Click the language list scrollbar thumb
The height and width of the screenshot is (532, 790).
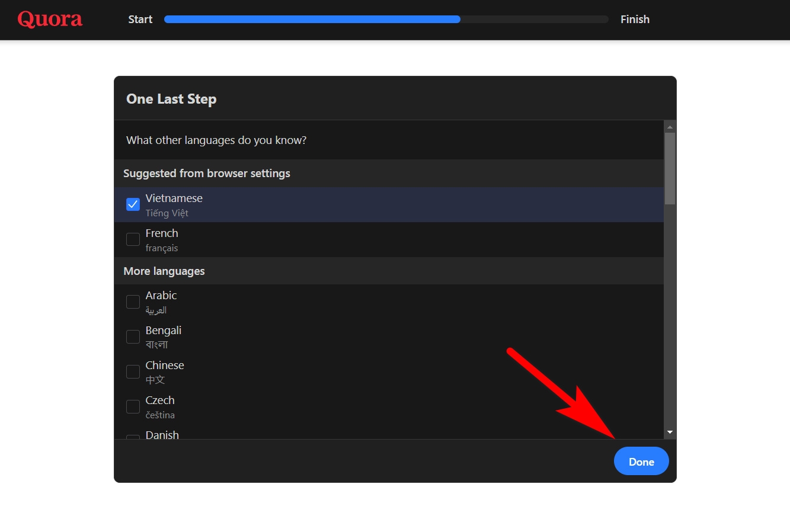tap(670, 168)
